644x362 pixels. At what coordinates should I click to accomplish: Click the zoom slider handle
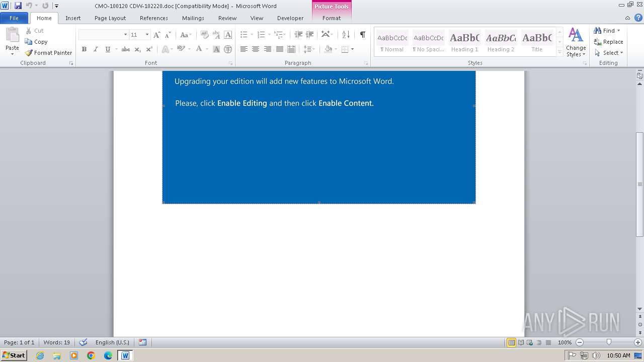[609, 342]
